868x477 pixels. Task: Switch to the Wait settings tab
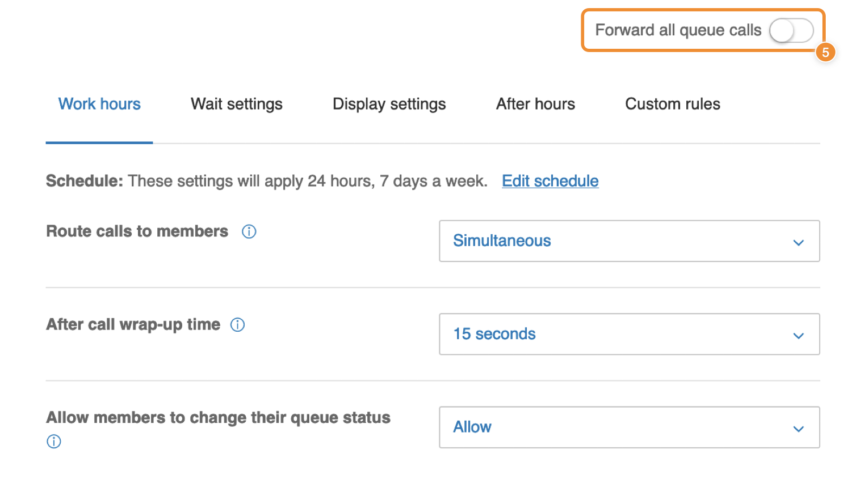coord(237,104)
